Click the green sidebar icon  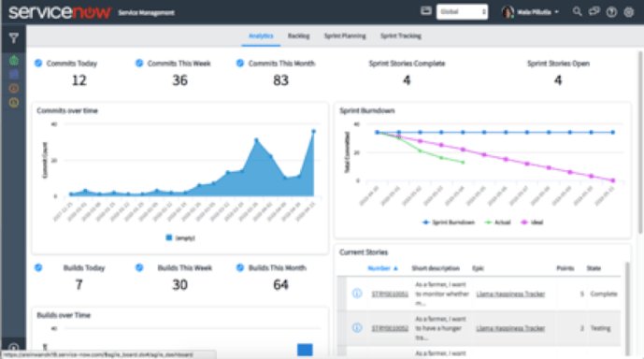coord(14,61)
